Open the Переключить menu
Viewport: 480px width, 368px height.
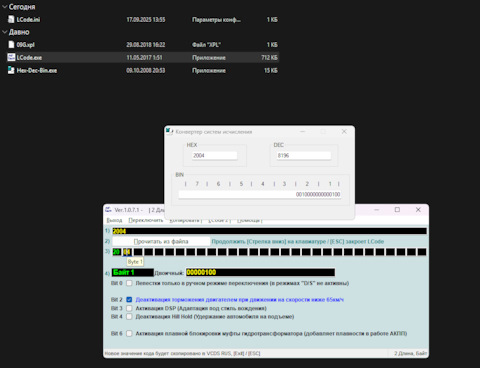pos(146,220)
